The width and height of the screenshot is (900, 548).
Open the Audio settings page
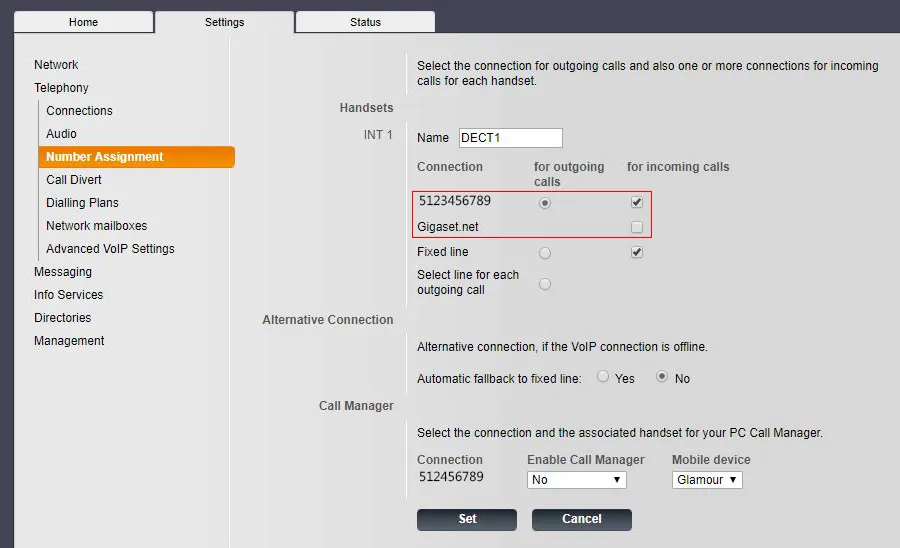coord(61,134)
